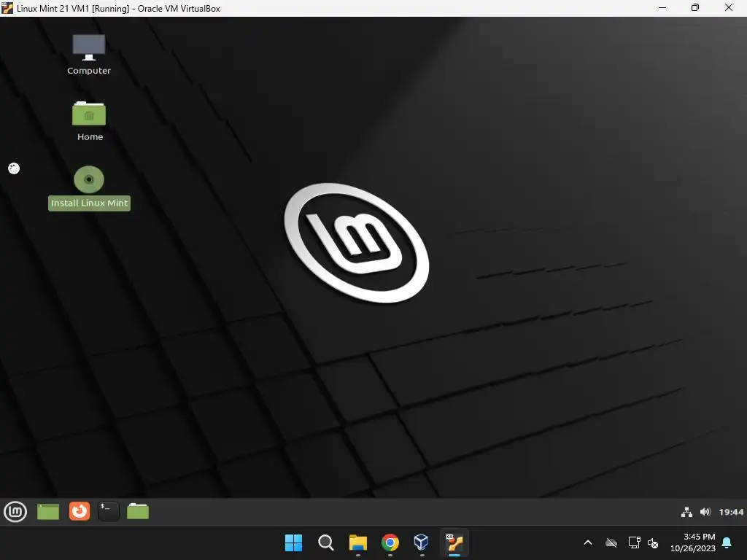Open VirtualBox Manager from the taskbar

pos(422,542)
